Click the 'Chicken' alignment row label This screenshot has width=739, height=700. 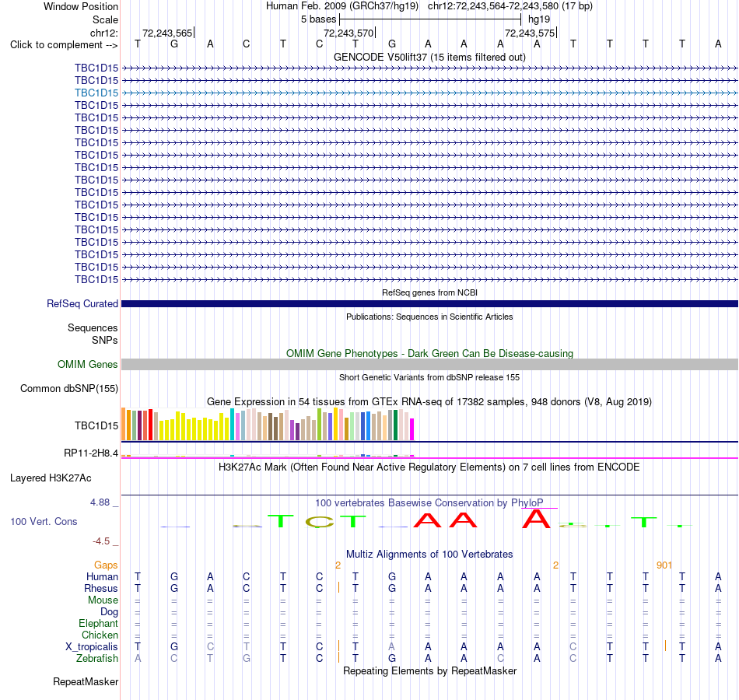point(100,635)
